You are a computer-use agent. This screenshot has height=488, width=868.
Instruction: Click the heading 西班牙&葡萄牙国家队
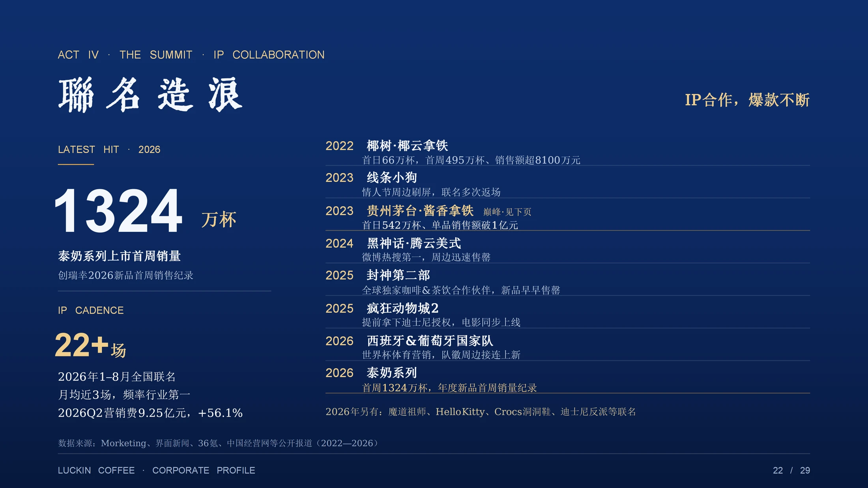(430, 341)
